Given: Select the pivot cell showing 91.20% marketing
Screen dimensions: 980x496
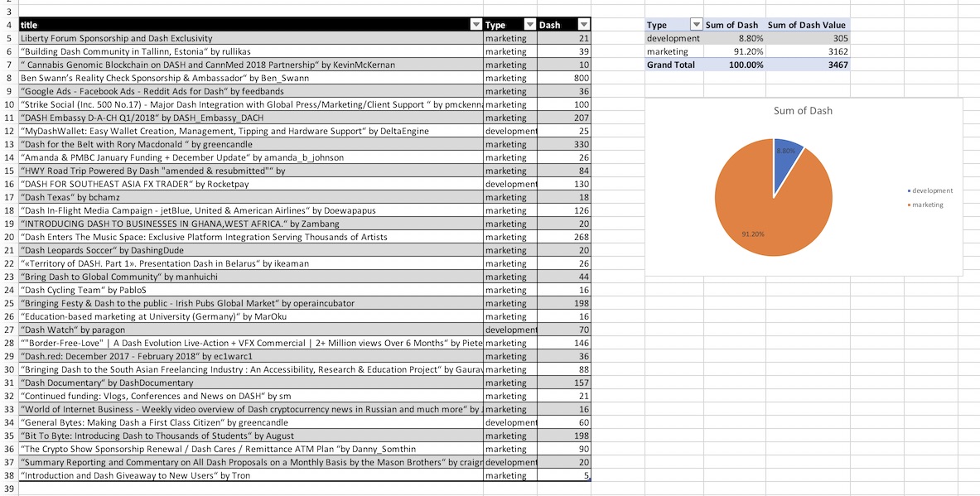Looking at the screenshot, I should pyautogui.click(x=734, y=51).
